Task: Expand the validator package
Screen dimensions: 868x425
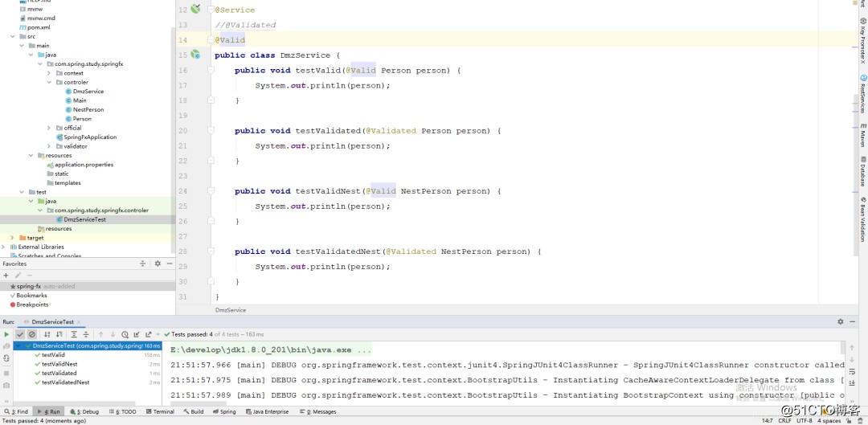Action: point(49,147)
